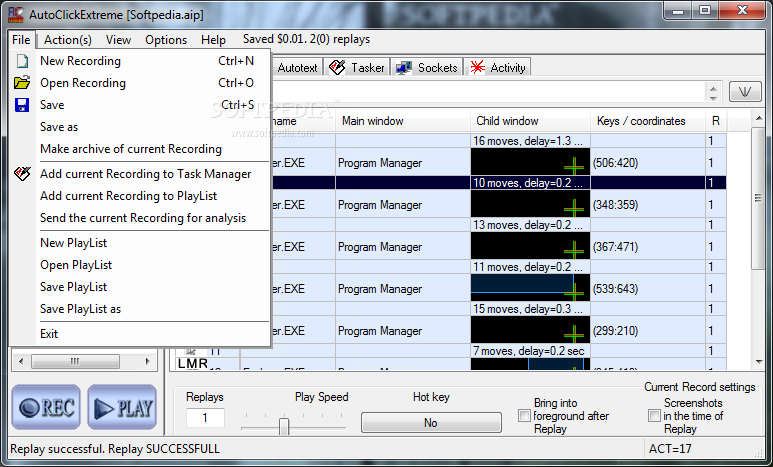Click the ACT=17 status bar entry
773x467 pixels.
point(670,449)
